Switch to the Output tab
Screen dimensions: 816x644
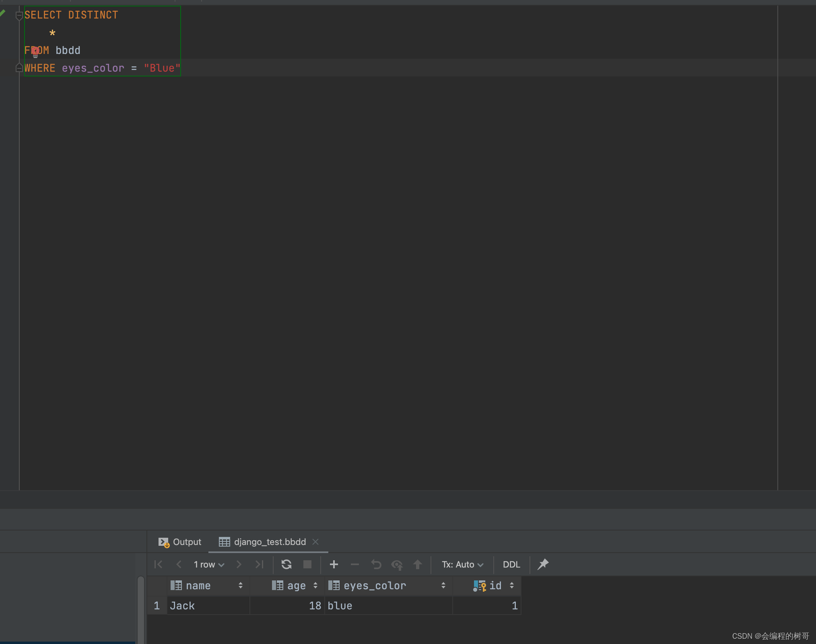[179, 542]
